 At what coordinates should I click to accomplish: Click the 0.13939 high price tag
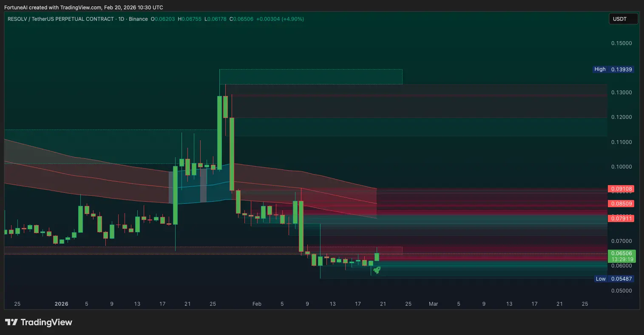621,69
